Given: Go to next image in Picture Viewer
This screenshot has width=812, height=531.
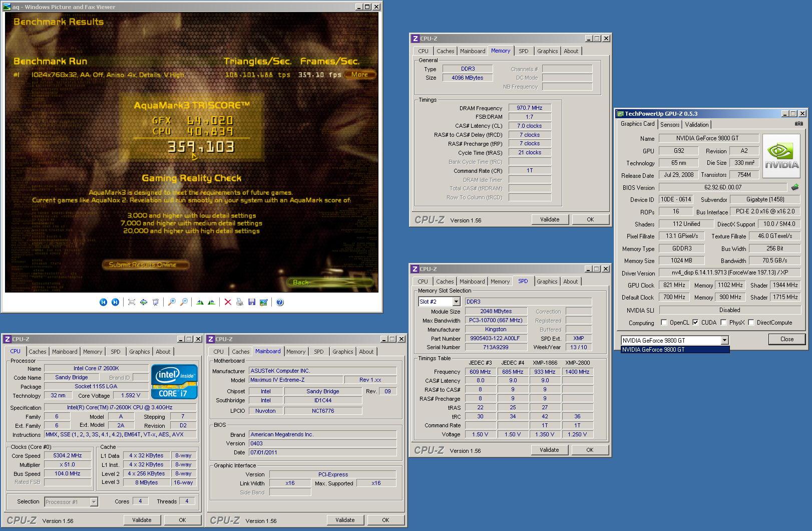Looking at the screenshot, I should (115, 302).
